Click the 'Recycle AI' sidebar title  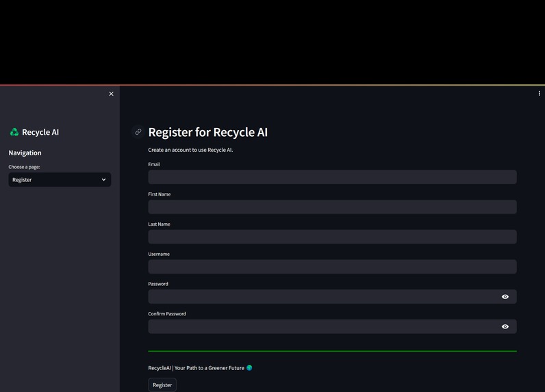[40, 132]
